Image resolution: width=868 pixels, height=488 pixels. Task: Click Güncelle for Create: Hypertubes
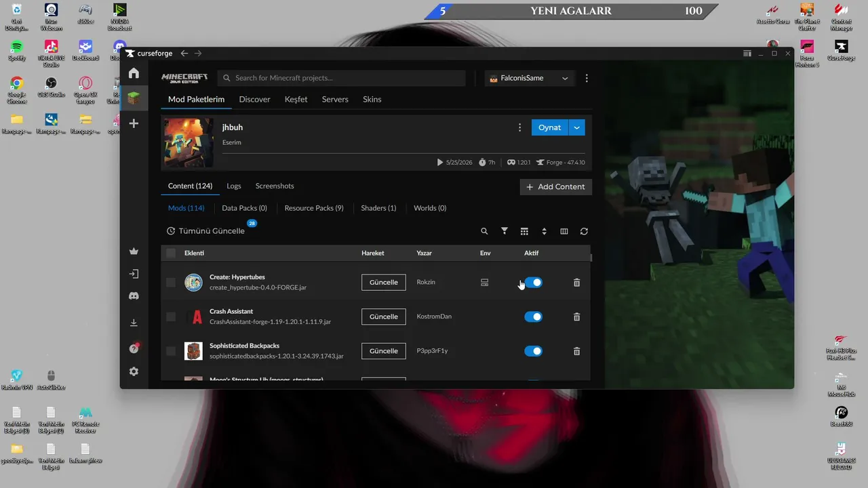384,283
